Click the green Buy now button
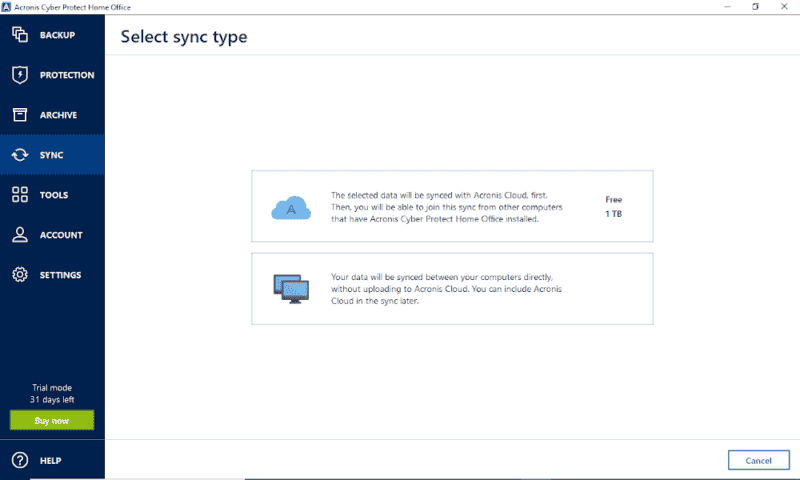800x480 pixels. coord(52,420)
